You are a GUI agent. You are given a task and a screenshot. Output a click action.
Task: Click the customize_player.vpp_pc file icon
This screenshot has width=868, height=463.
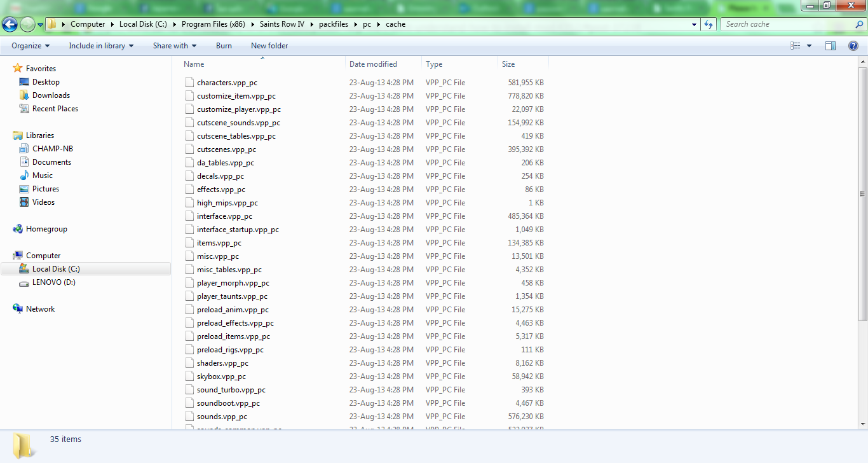[x=189, y=109]
